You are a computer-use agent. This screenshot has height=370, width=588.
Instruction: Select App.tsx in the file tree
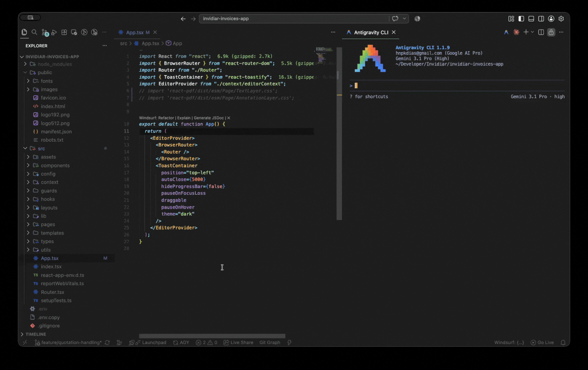(50, 259)
